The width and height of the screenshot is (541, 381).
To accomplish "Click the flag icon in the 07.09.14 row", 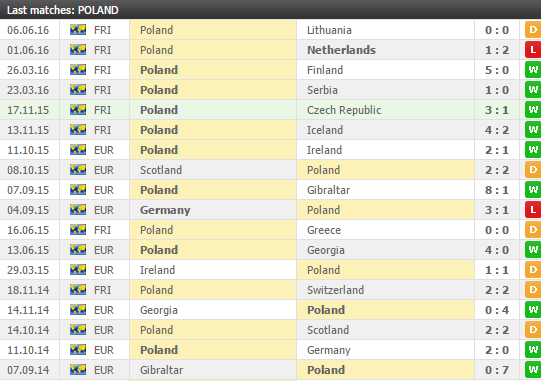I will pos(78,370).
